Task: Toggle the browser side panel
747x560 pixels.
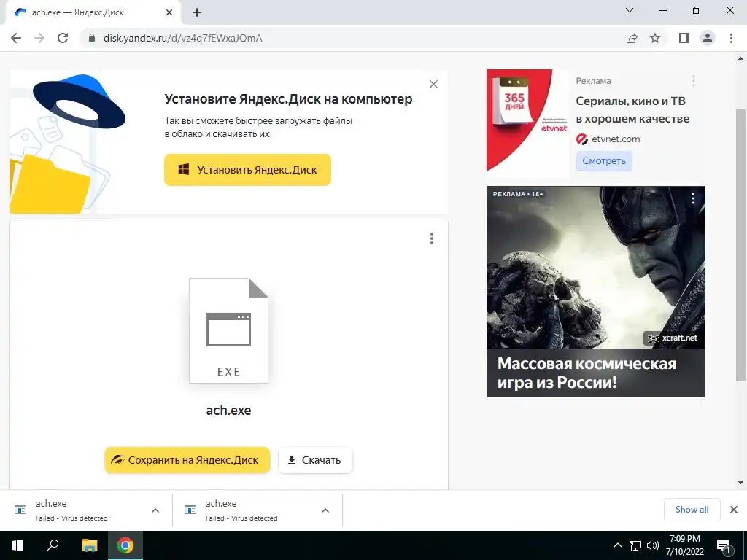Action: (x=684, y=38)
